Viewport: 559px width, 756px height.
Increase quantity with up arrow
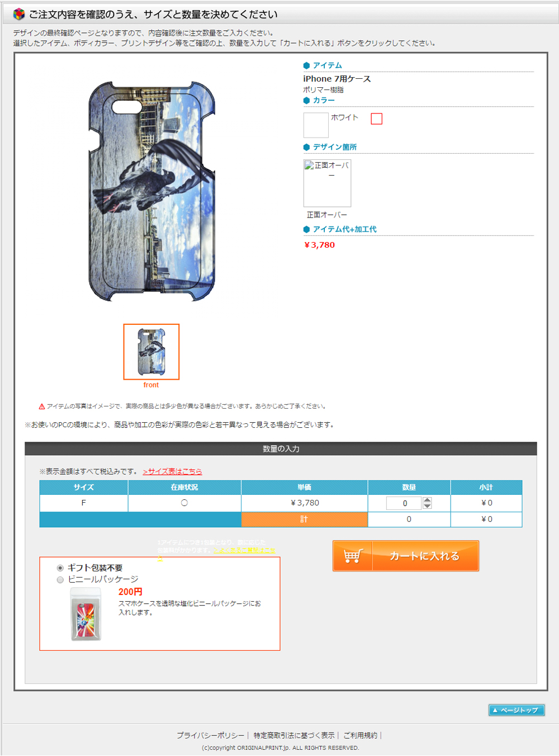(x=427, y=500)
